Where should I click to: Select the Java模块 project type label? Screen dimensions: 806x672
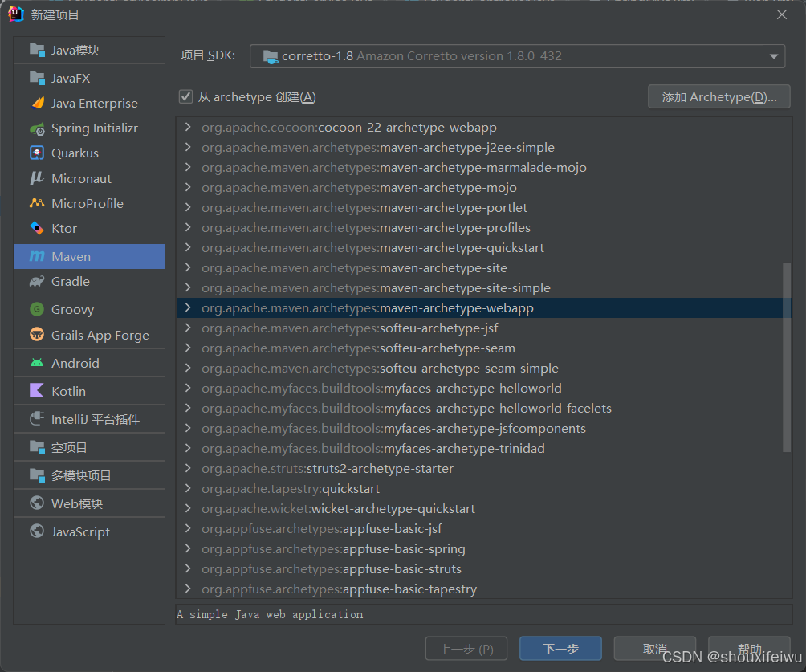pos(75,51)
